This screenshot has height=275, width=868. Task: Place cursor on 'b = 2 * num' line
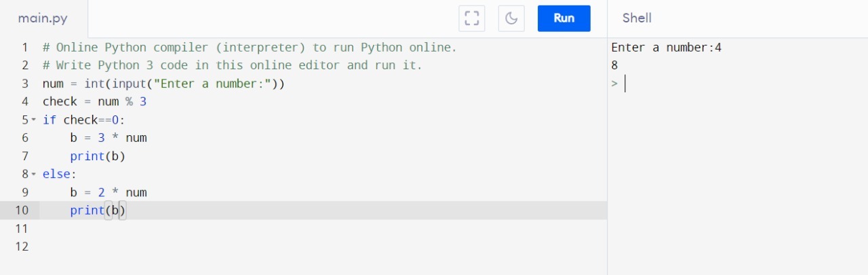pyautogui.click(x=108, y=192)
